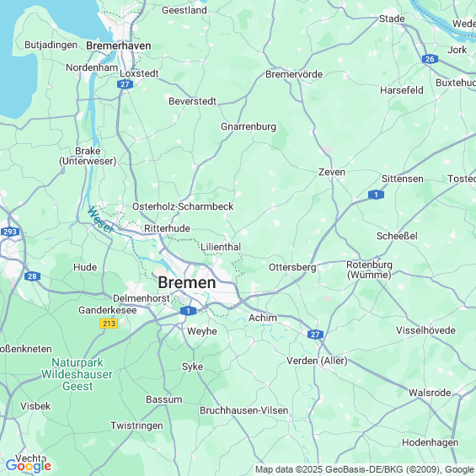This screenshot has width=476, height=476.
Task: Click the A293 highway shield on left edge
Action: 10,232
